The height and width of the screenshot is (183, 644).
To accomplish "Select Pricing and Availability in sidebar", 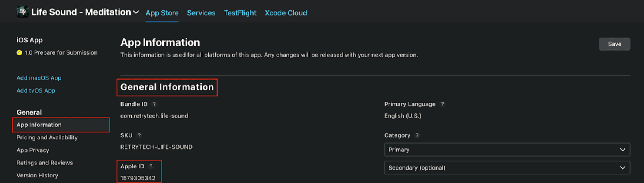I will 47,138.
